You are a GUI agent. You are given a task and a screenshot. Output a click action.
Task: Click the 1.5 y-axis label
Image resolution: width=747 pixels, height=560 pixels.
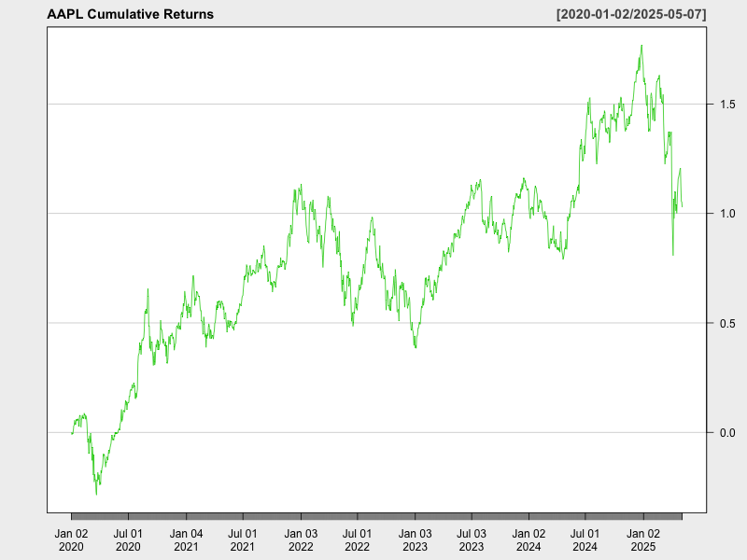[x=727, y=104]
